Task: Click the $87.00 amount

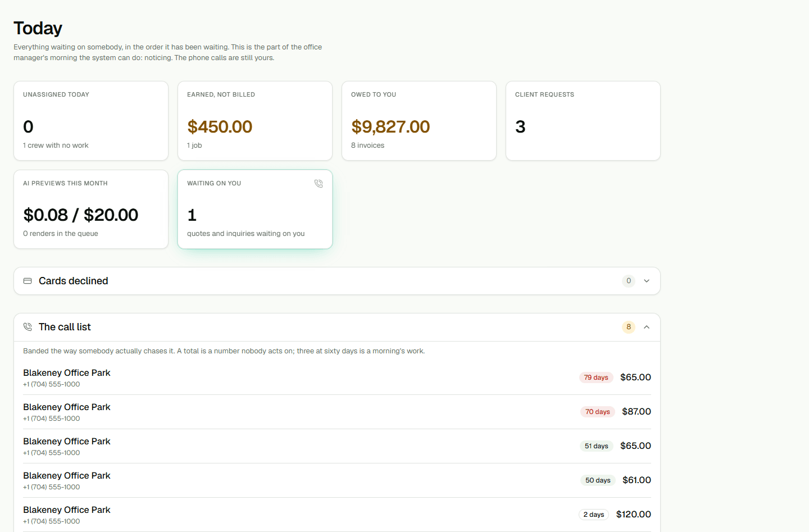Action: coord(637,412)
